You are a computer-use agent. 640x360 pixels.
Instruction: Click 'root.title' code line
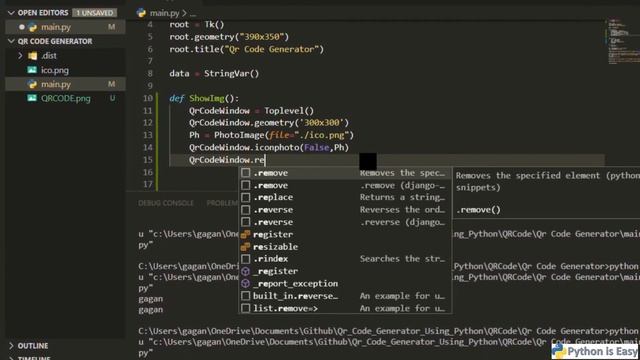pos(247,49)
